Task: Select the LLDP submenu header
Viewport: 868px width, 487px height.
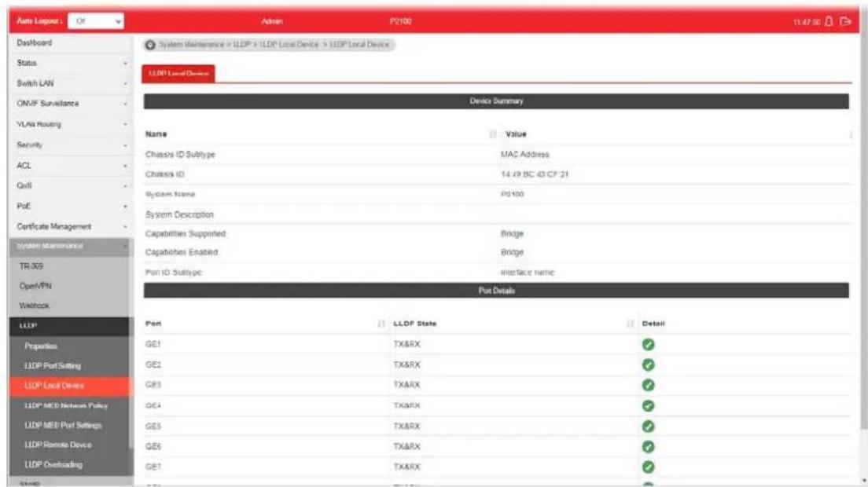Action: pyautogui.click(x=70, y=326)
